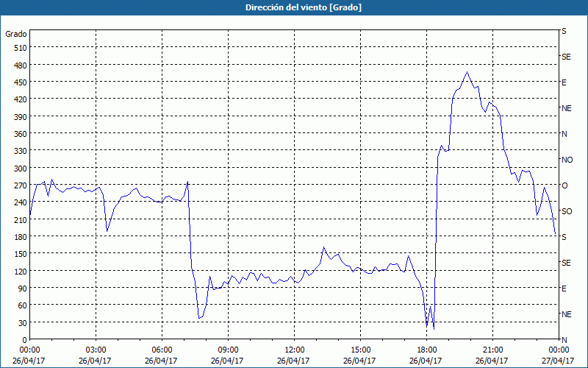
Task: Click the 180 y-axis label
Action: 21,236
